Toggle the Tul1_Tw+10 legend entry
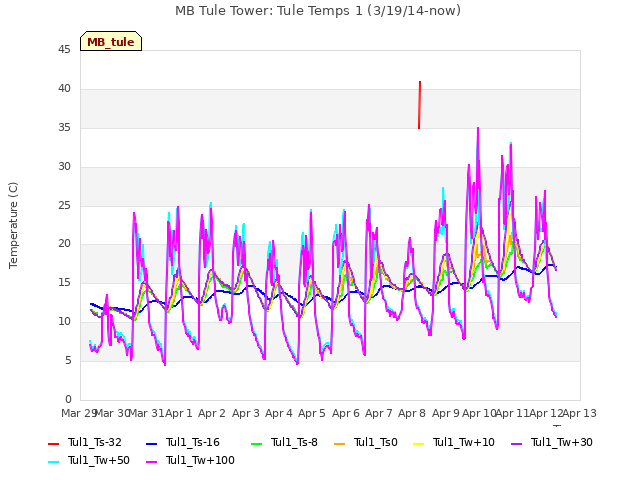Screen dimensions: 640x480 (x=454, y=442)
